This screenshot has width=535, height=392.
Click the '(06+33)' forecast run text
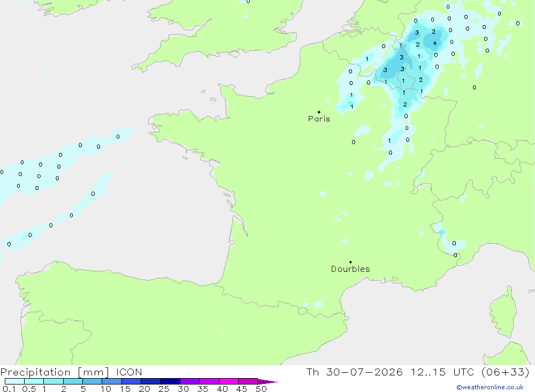point(506,372)
